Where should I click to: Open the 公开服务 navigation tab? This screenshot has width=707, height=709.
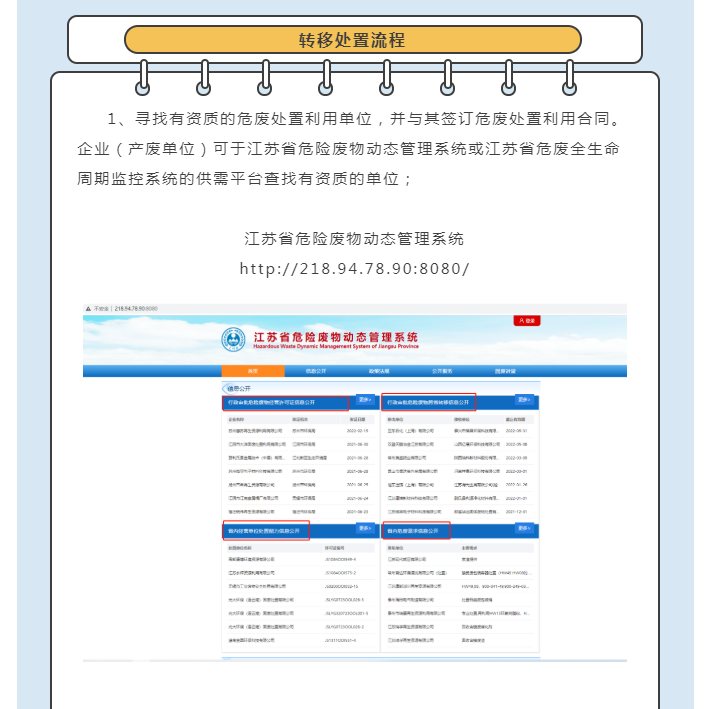click(441, 371)
